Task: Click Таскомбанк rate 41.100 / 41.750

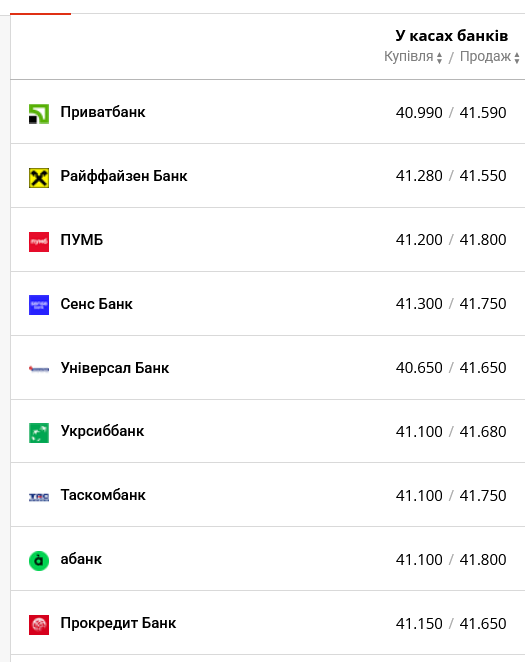Action: (x=451, y=495)
